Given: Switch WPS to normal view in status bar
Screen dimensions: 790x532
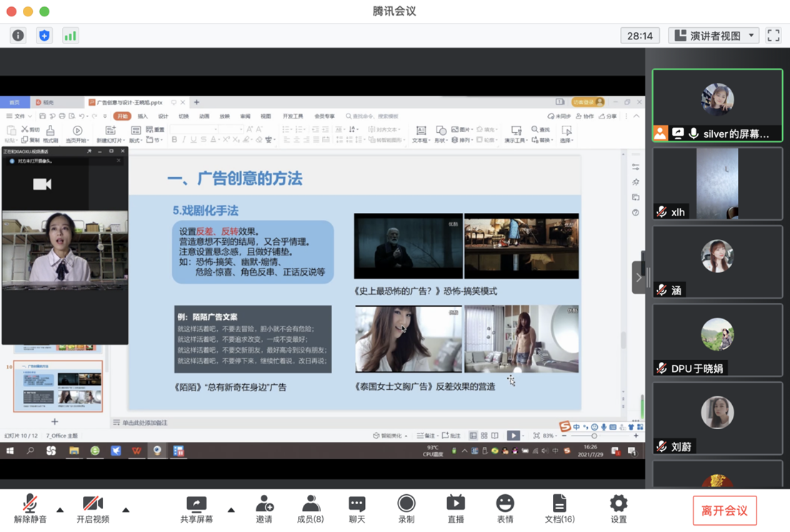Looking at the screenshot, I should coord(473,436).
